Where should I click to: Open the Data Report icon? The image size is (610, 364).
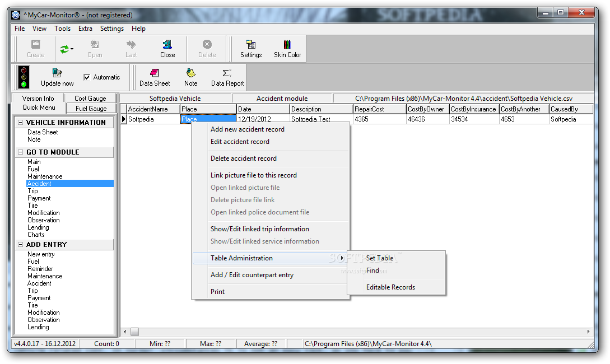coord(227,77)
